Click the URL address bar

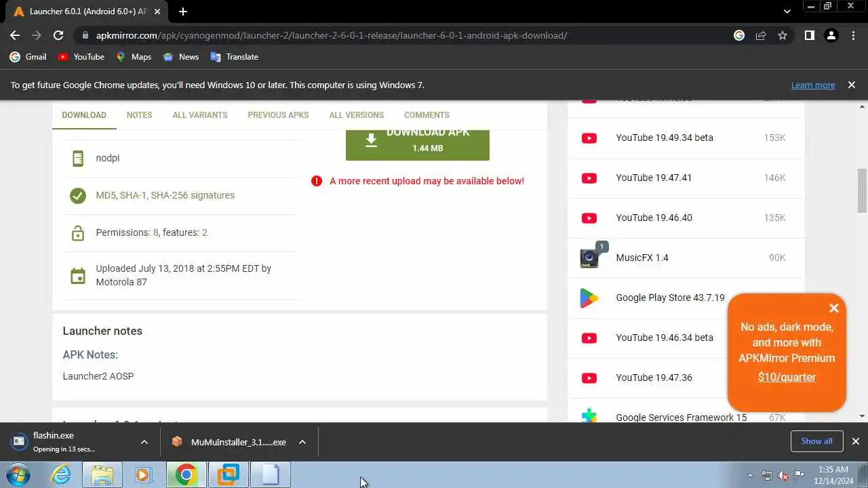click(407, 35)
